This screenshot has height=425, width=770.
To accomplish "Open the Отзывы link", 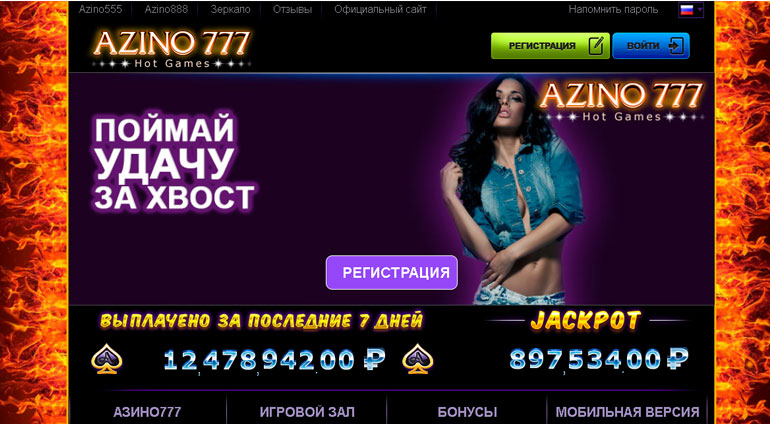I will pyautogui.click(x=292, y=9).
